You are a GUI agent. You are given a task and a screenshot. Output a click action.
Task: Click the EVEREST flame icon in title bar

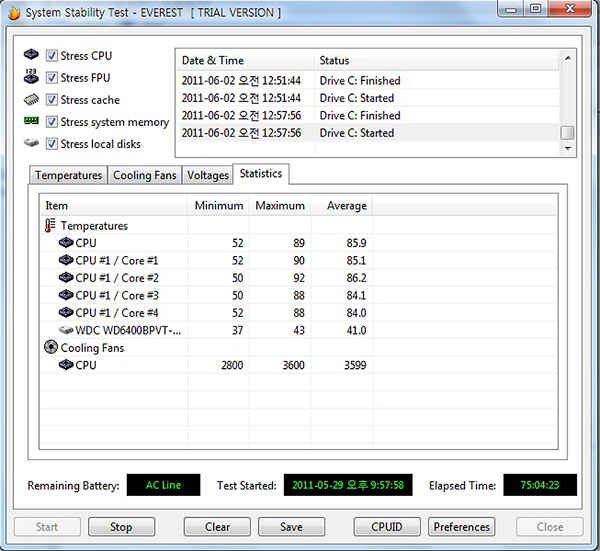point(14,13)
